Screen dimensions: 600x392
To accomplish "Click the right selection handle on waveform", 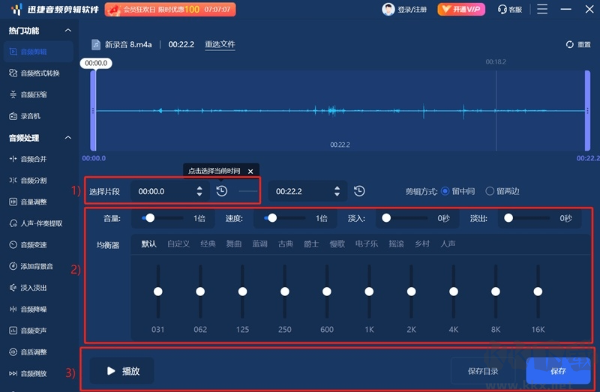I will click(587, 111).
